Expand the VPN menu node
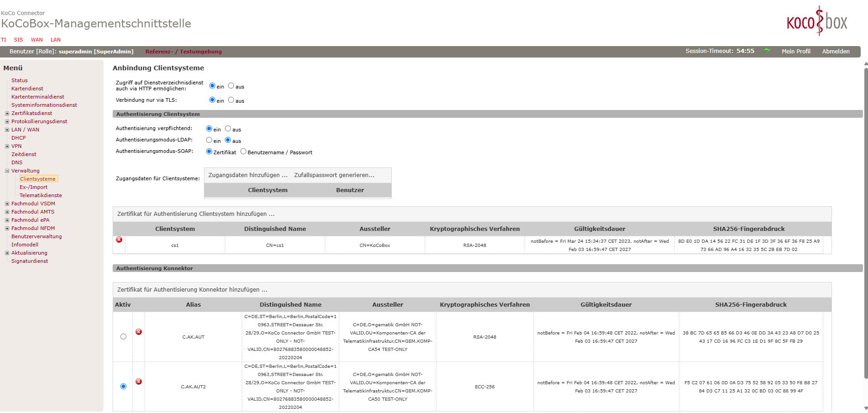 pyautogui.click(x=7, y=146)
